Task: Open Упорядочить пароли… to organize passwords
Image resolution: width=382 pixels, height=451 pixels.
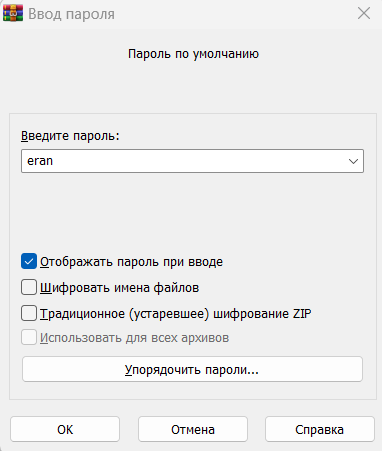Action: pos(192,369)
